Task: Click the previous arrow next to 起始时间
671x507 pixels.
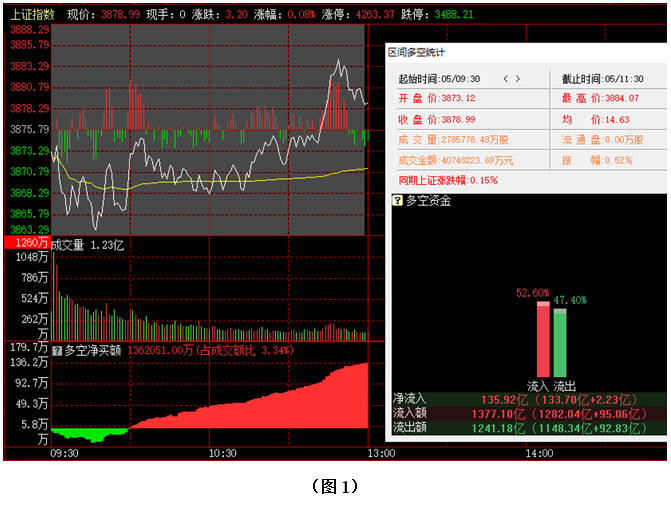Action: click(505, 79)
